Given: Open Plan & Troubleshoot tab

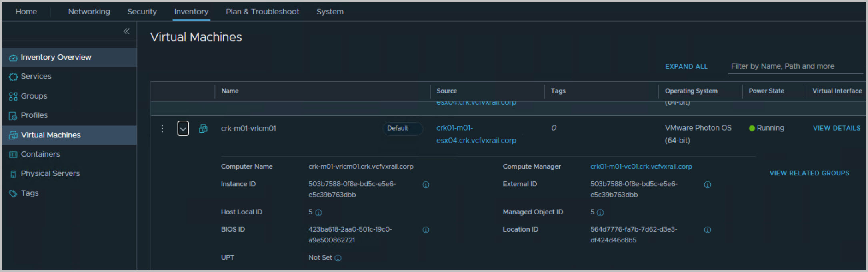Looking at the screenshot, I should click(x=262, y=12).
